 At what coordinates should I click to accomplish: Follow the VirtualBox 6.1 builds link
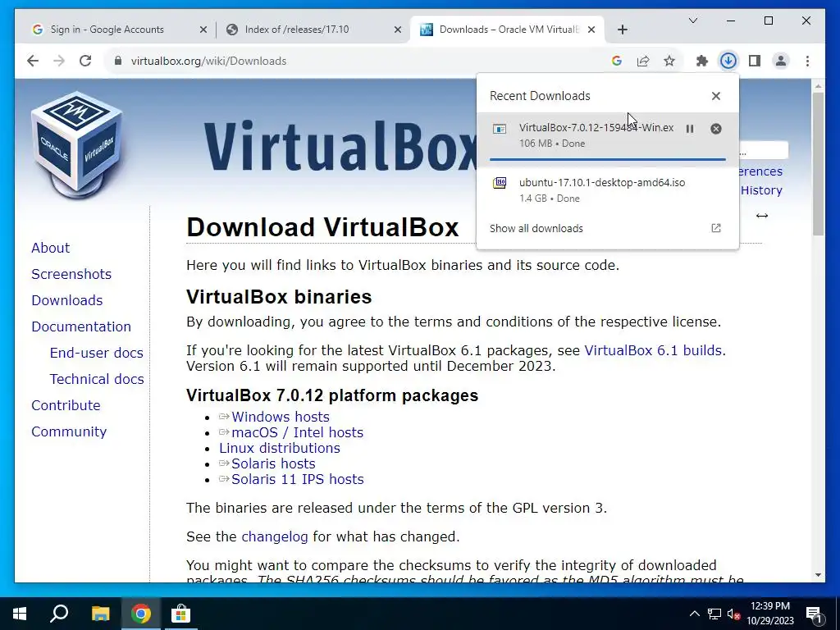[x=653, y=350]
